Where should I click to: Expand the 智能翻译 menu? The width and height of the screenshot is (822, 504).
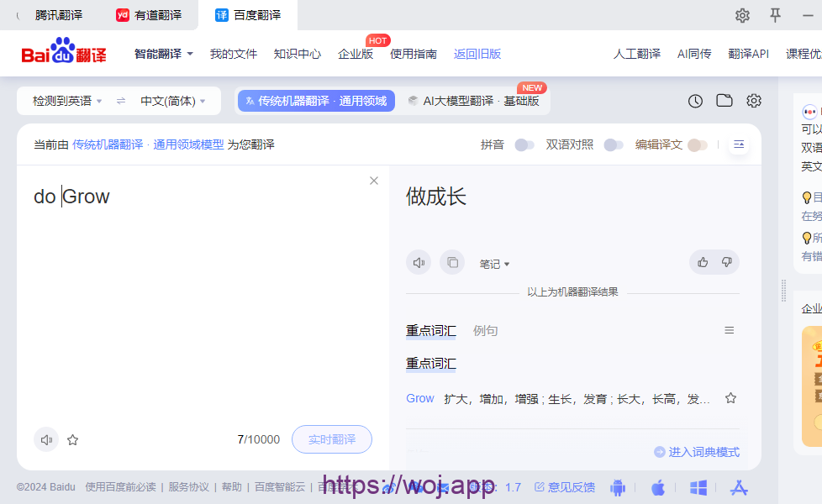click(x=164, y=54)
